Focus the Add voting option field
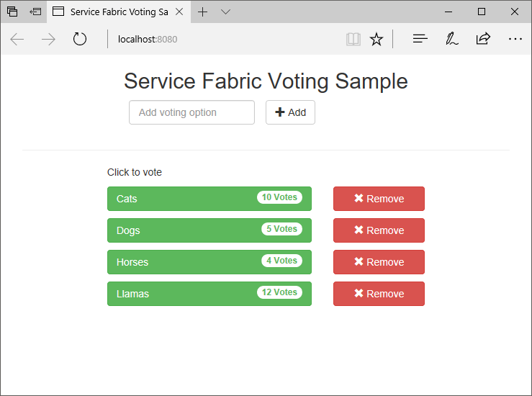Image resolution: width=532 pixels, height=396 pixels. (191, 112)
